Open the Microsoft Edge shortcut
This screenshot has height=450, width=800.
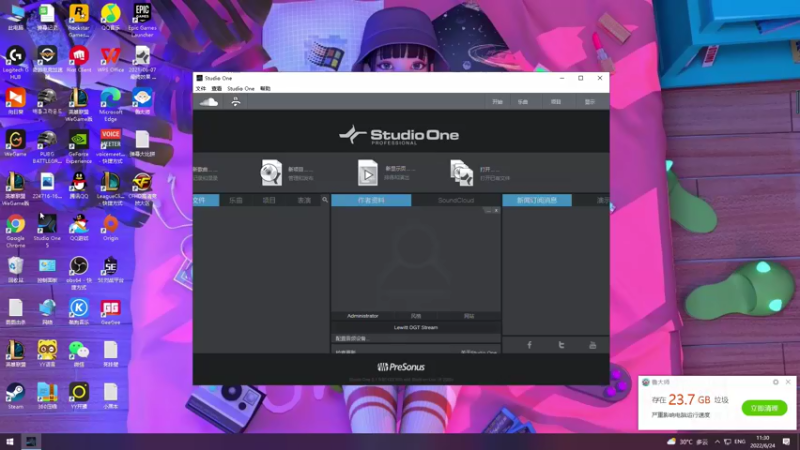pyautogui.click(x=110, y=104)
